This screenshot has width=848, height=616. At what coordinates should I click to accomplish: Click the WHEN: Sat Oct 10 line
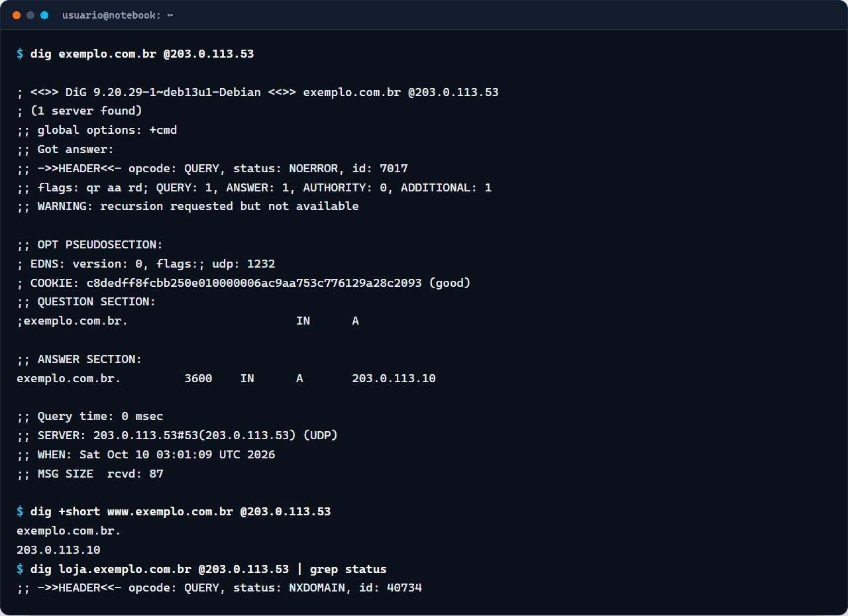coord(146,454)
